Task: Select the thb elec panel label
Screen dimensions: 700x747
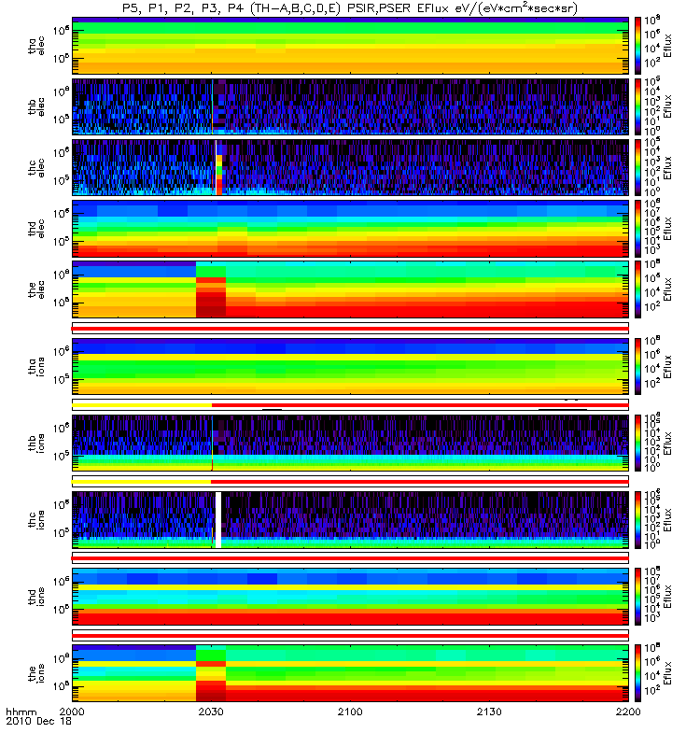Action: click(35, 107)
